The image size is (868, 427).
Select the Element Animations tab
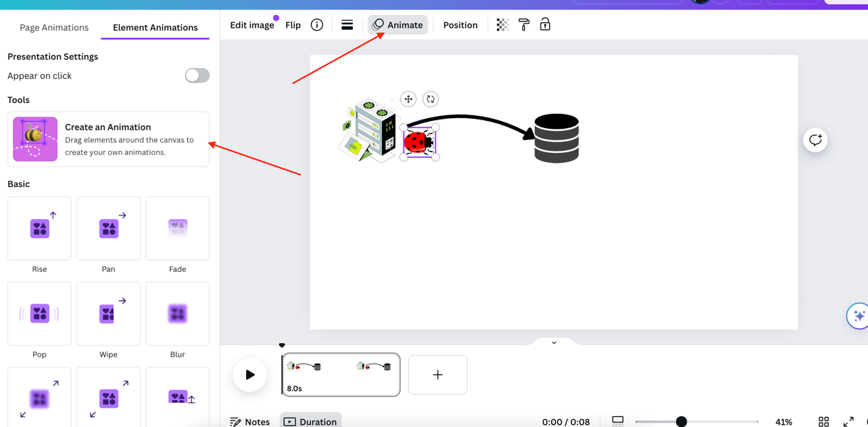coord(155,28)
